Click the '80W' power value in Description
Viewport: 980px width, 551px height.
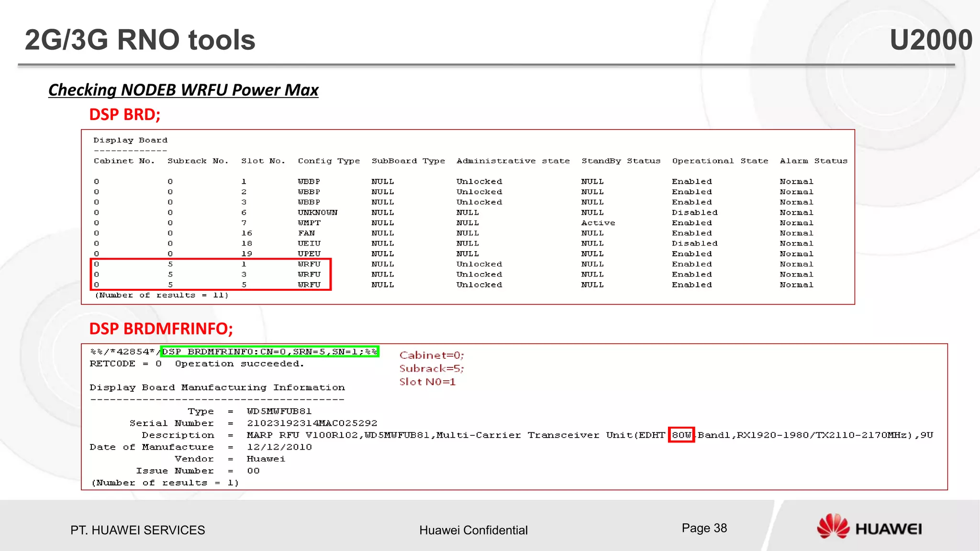(681, 435)
